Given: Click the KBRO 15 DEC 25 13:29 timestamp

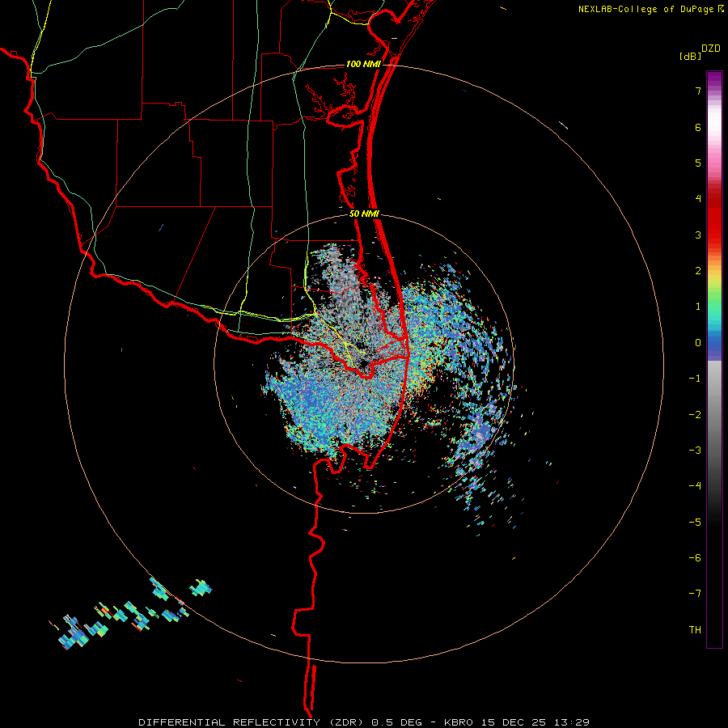Looking at the screenshot, I should [517, 722].
